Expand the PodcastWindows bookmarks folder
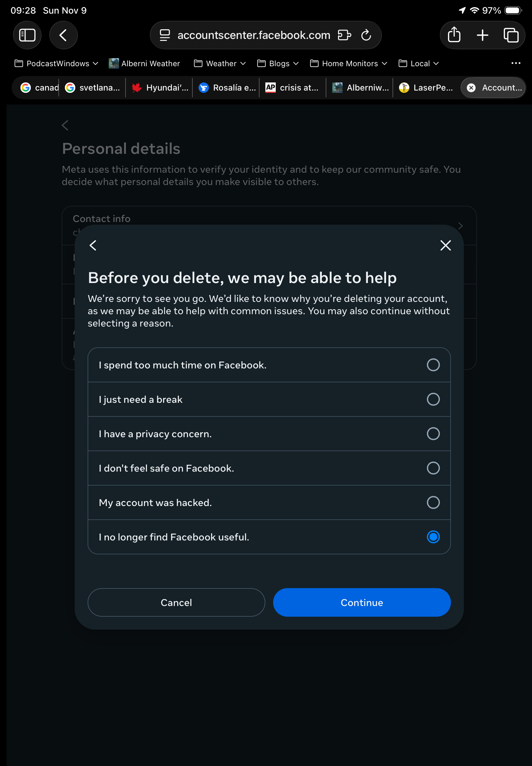Screen dimensions: 532x766 click(x=57, y=63)
